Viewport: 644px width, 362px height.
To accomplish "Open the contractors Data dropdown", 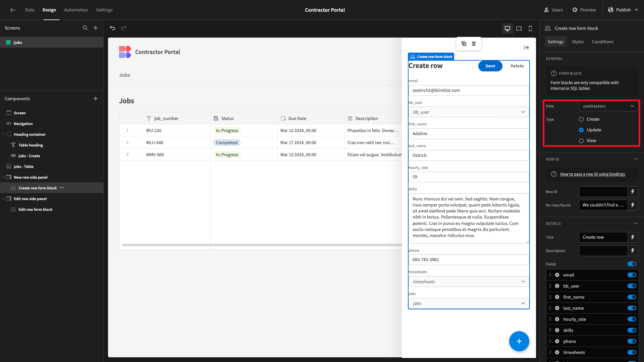I will 608,106.
